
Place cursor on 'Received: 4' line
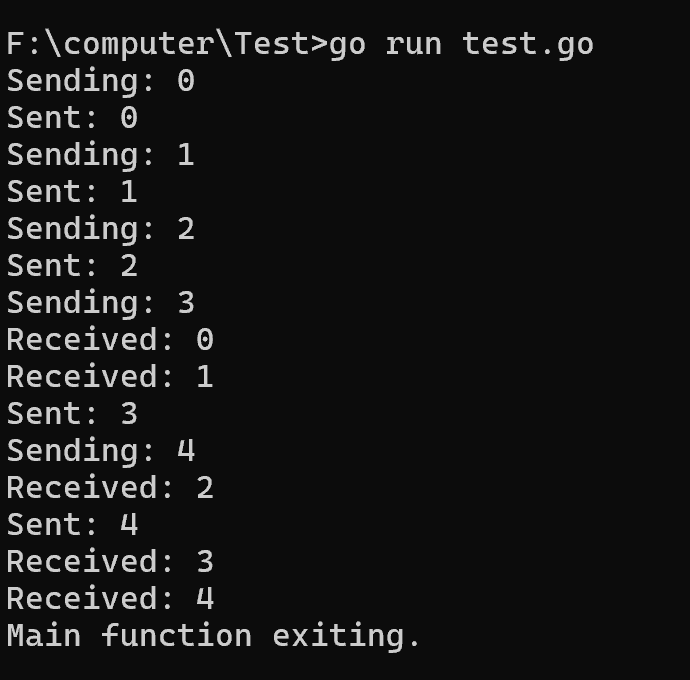pyautogui.click(x=110, y=599)
